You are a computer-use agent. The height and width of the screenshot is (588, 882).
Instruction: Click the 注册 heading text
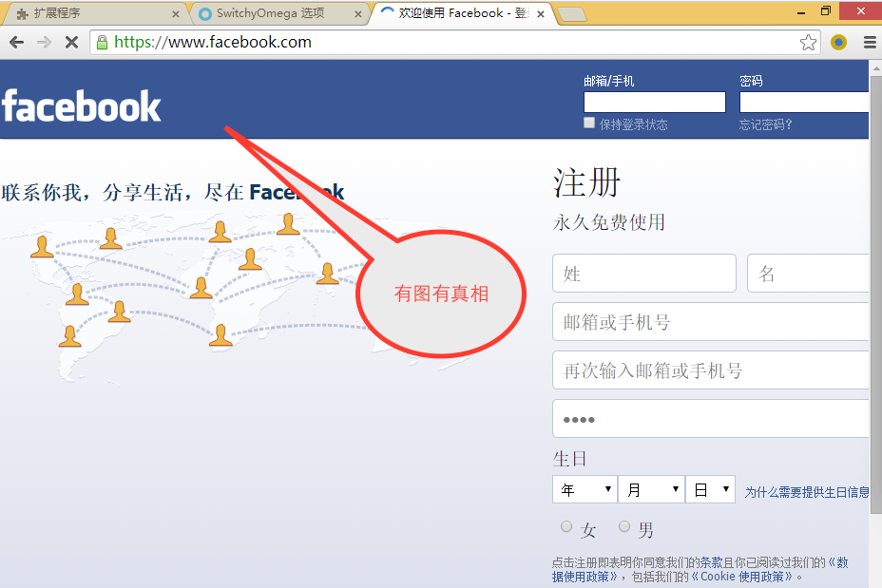tap(586, 182)
